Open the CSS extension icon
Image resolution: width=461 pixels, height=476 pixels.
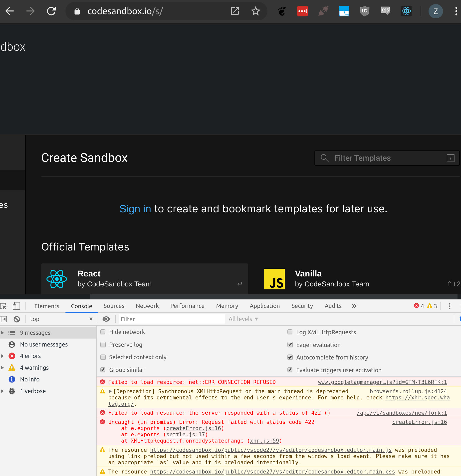(x=386, y=11)
